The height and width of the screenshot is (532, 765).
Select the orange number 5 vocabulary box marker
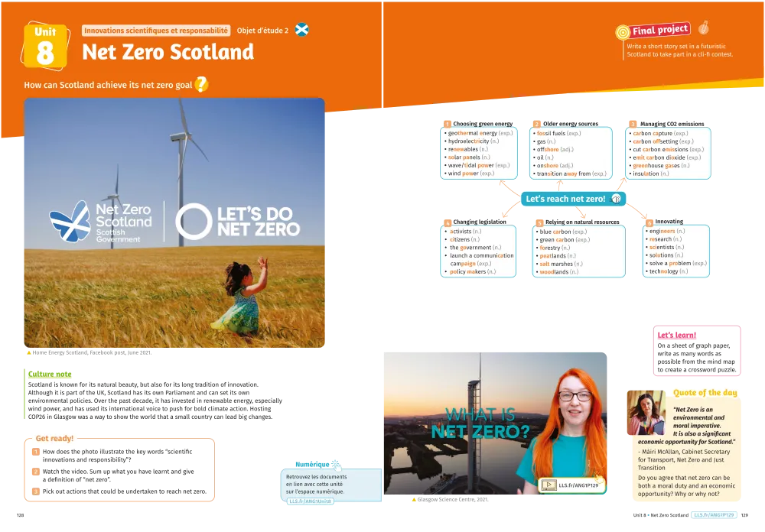[539, 223]
